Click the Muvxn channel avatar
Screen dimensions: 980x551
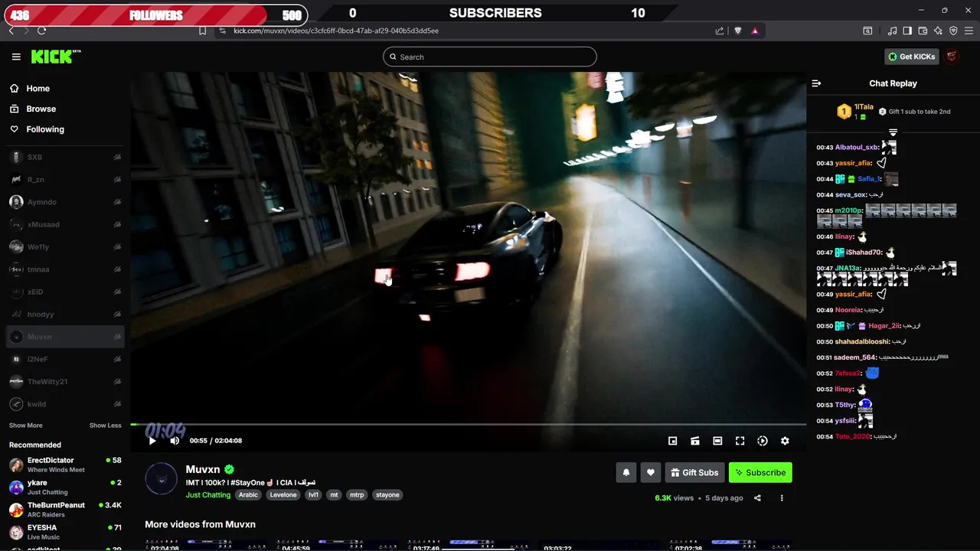161,478
